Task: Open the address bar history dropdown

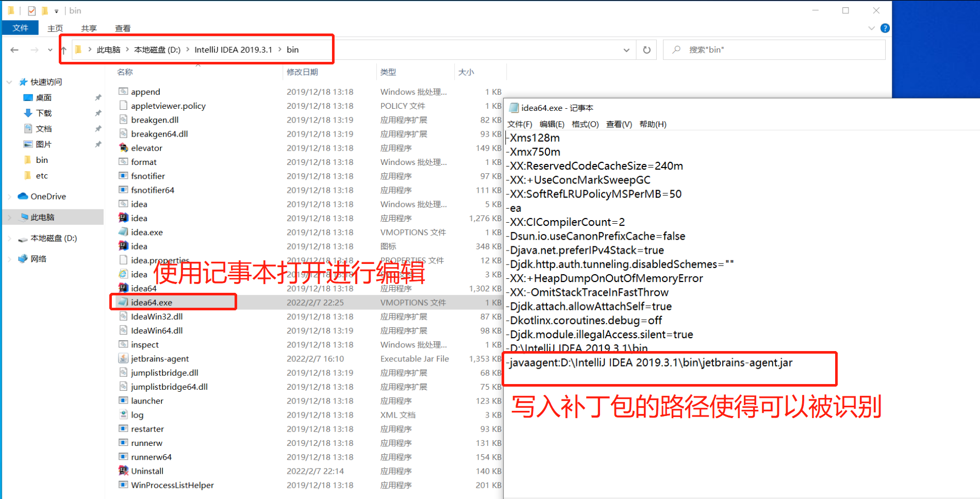Action: pyautogui.click(x=626, y=50)
